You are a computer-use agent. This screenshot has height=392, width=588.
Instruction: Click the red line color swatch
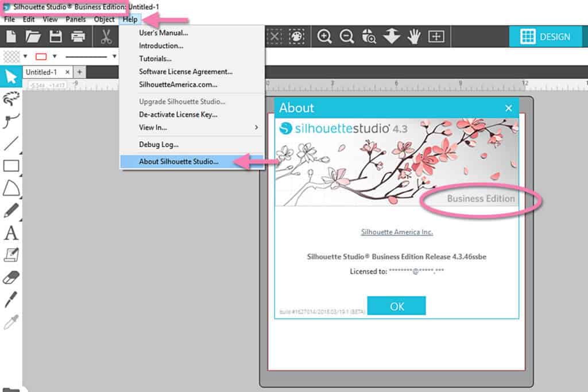click(x=41, y=57)
